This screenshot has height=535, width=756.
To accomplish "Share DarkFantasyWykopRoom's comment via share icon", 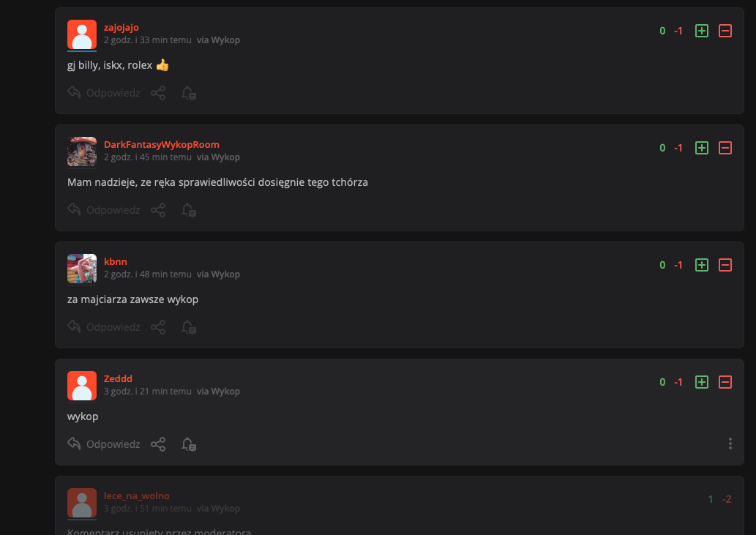I will [158, 210].
